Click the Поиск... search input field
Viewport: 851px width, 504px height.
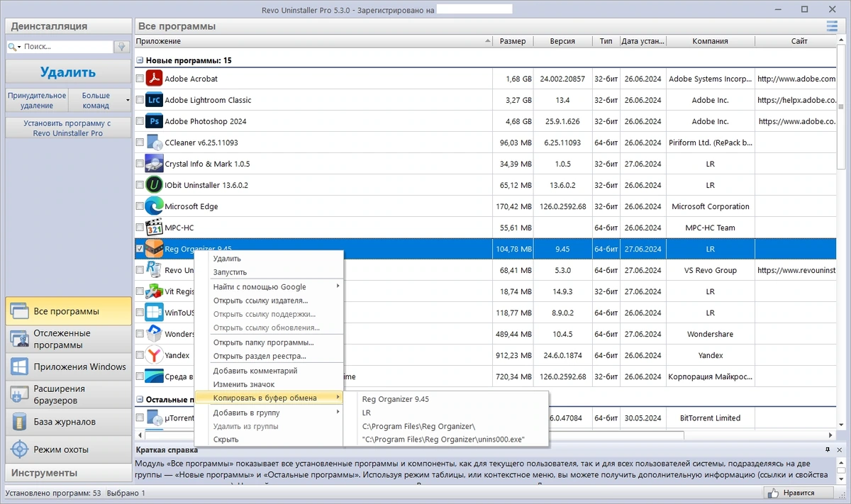click(67, 47)
